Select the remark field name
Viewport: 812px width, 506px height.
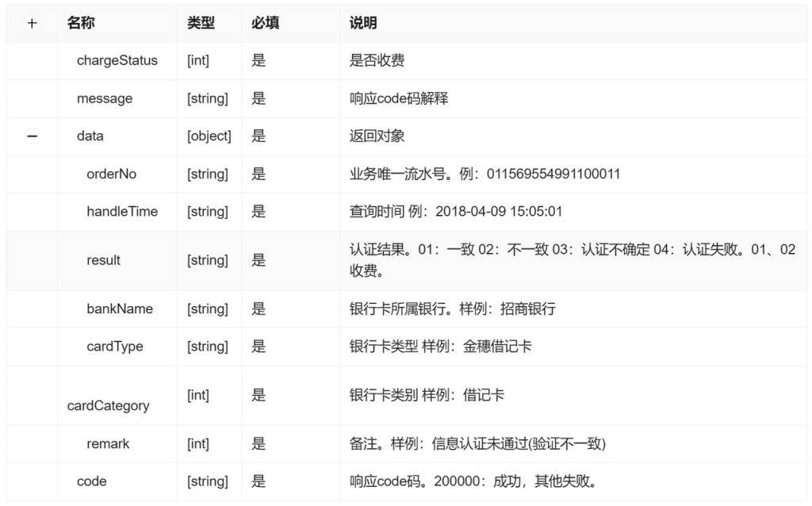108,444
